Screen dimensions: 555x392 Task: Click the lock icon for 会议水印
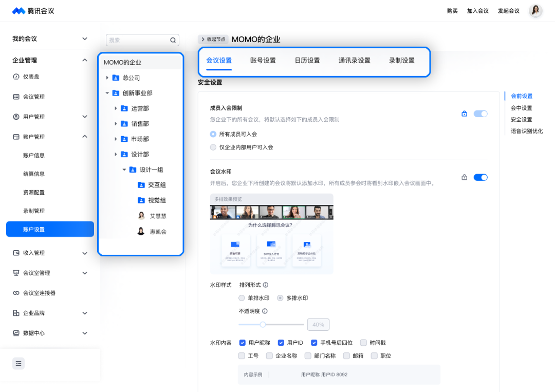[465, 177]
